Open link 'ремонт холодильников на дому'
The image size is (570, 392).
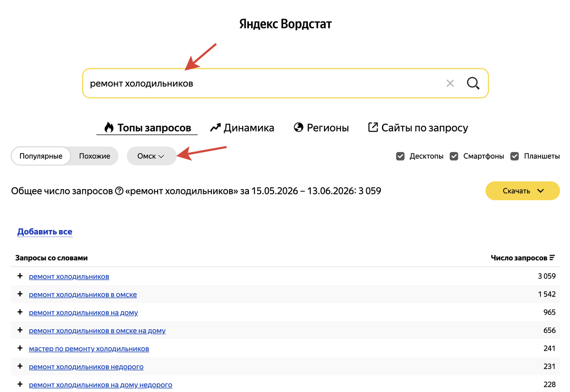84,313
